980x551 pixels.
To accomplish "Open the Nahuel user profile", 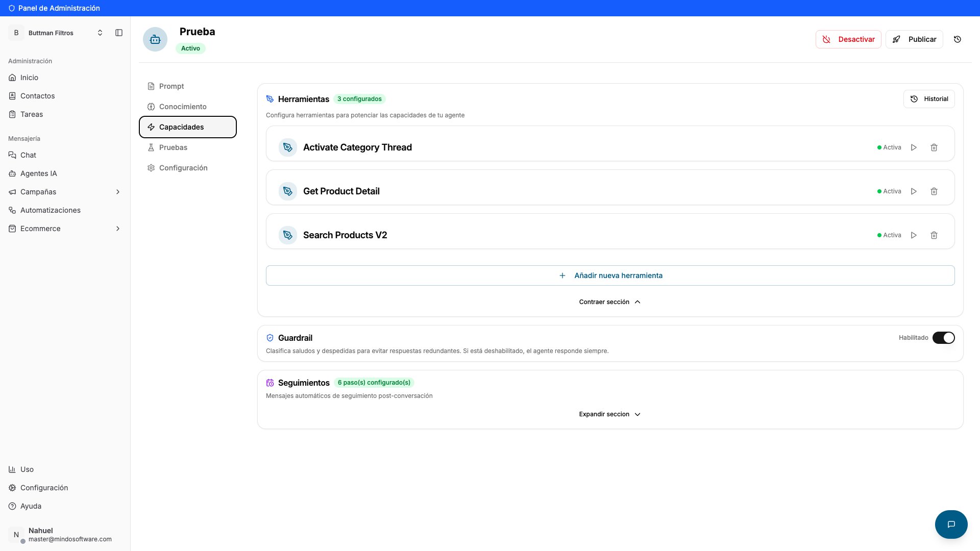I will (65, 535).
